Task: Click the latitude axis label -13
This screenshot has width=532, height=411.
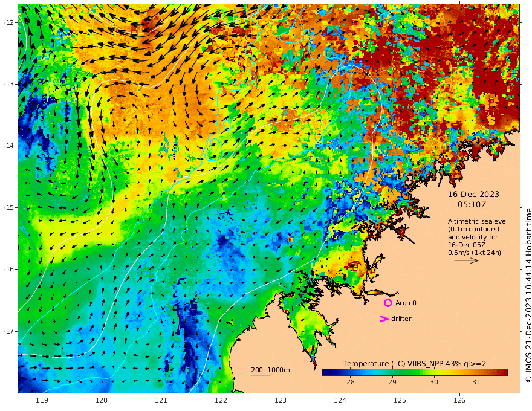Action: click(x=9, y=84)
